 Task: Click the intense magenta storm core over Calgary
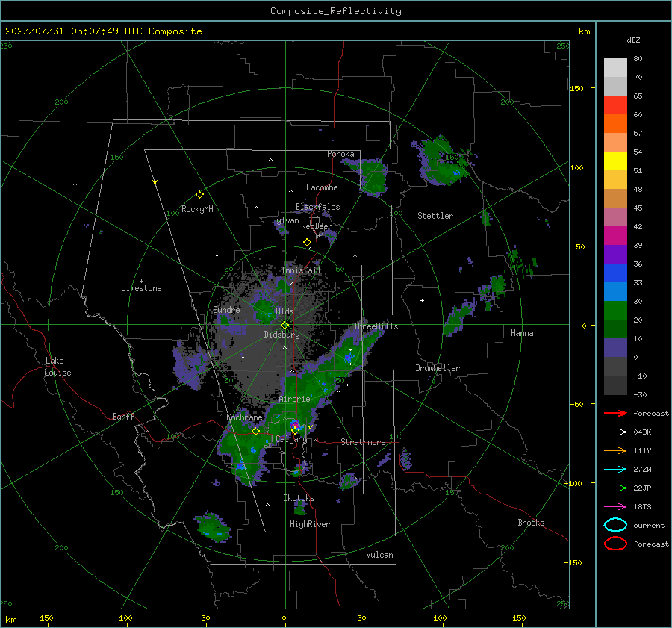coord(295,425)
